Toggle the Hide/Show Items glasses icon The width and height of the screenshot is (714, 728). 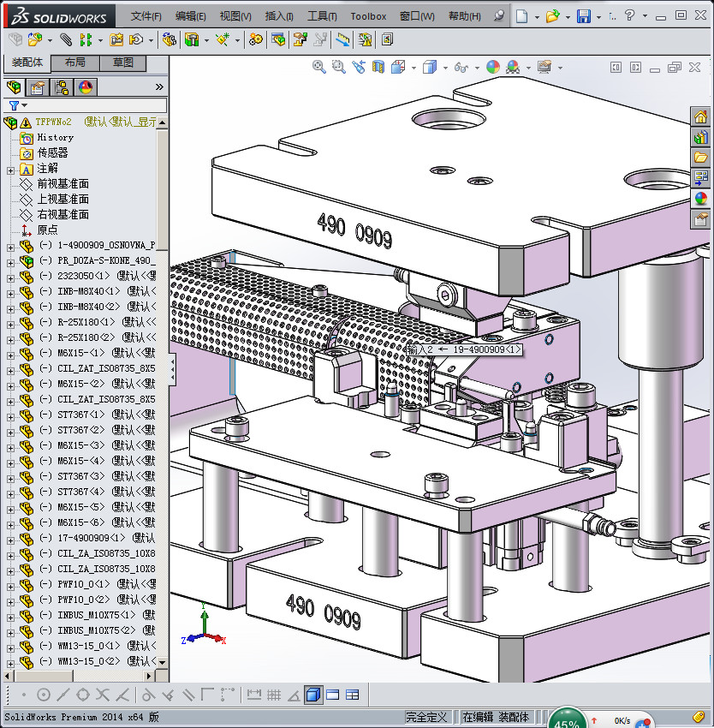click(x=461, y=67)
